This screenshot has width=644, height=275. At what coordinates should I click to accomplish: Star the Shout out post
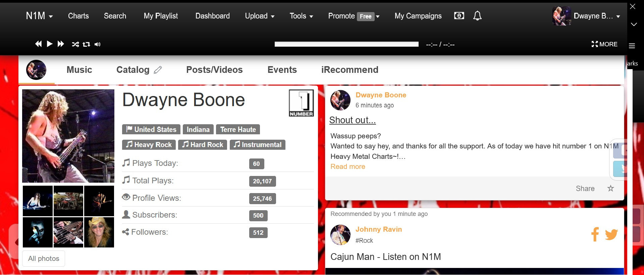pos(610,188)
